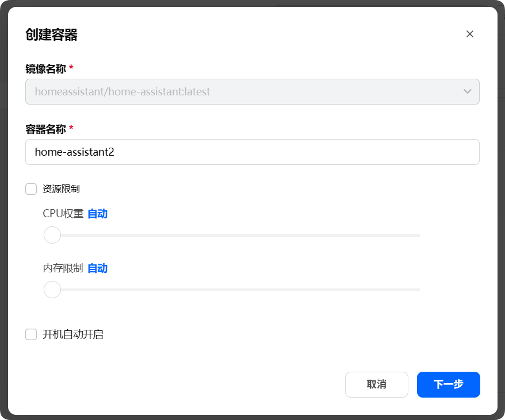This screenshot has height=420, width=505.
Task: Uncheck the 开机自动开启 checkbox
Action: pos(31,334)
